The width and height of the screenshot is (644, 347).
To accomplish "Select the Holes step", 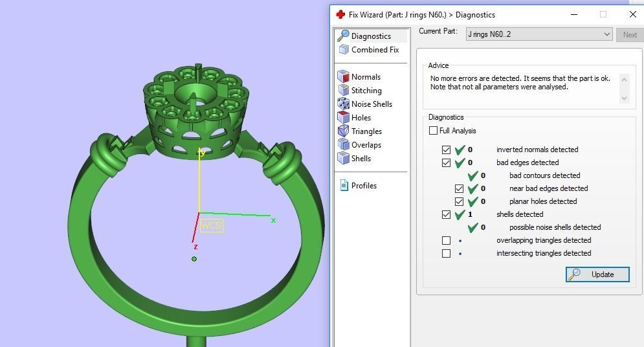I will [x=361, y=117].
